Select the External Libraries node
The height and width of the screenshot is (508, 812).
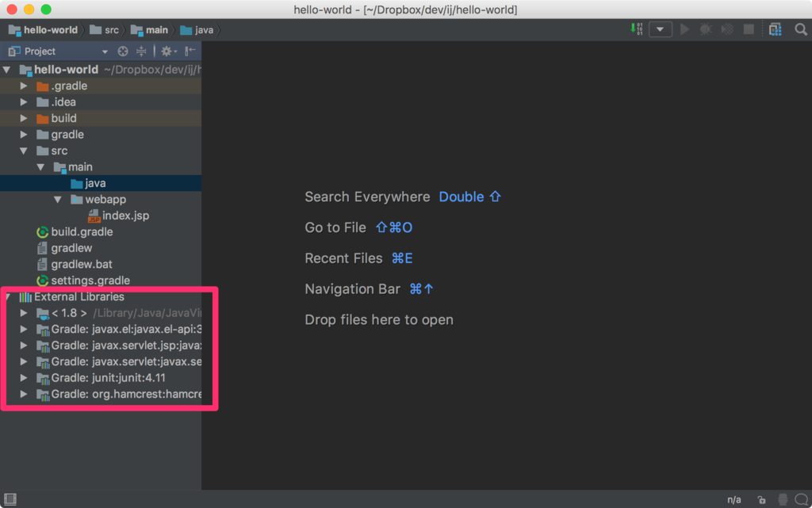click(x=101, y=297)
